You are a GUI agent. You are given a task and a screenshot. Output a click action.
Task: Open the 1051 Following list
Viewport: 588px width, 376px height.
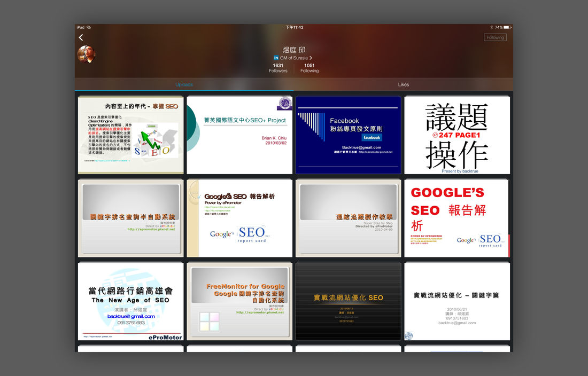point(310,68)
